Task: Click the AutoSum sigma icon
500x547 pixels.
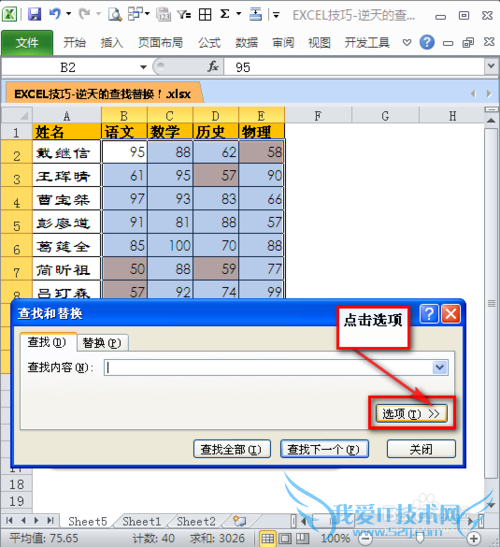Action: (x=225, y=14)
